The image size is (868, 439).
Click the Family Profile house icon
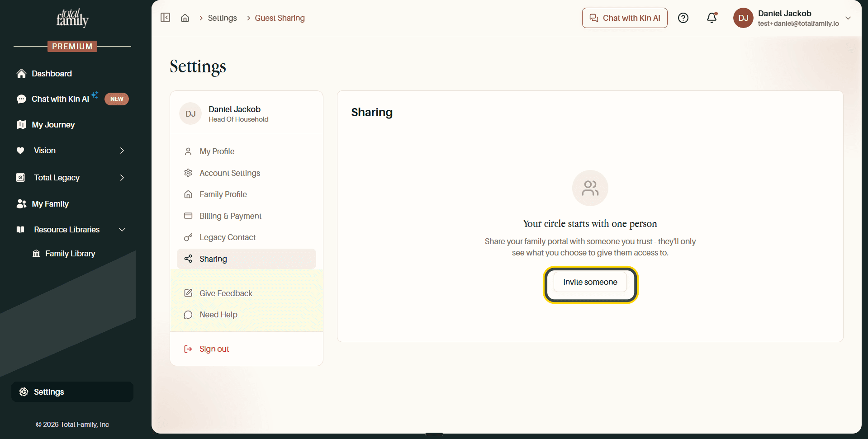pos(188,194)
